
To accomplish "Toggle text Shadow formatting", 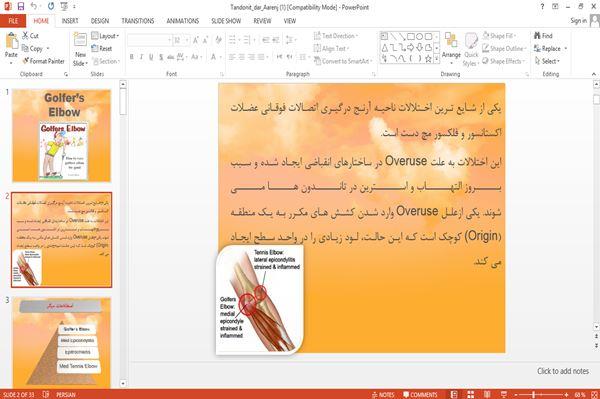I will [x=161, y=57].
